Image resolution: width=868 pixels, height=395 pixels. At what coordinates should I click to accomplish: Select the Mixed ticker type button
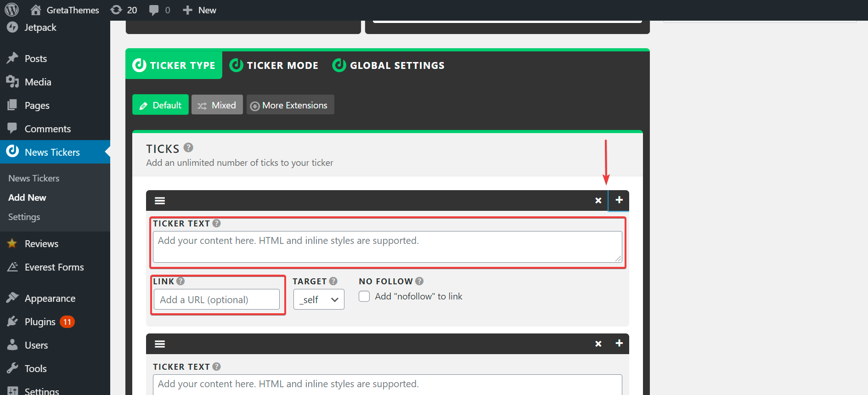[x=217, y=105]
